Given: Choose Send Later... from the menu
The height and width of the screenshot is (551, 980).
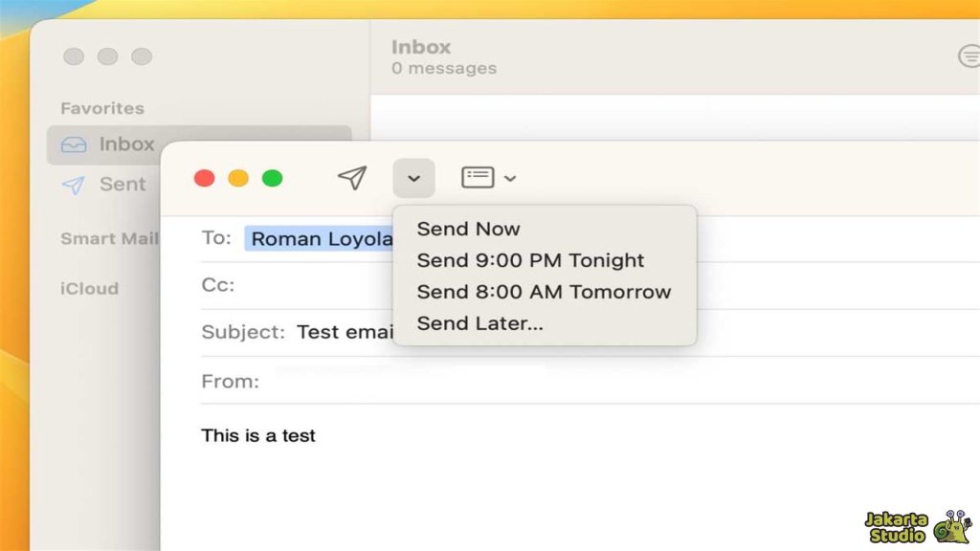Looking at the screenshot, I should [x=479, y=323].
